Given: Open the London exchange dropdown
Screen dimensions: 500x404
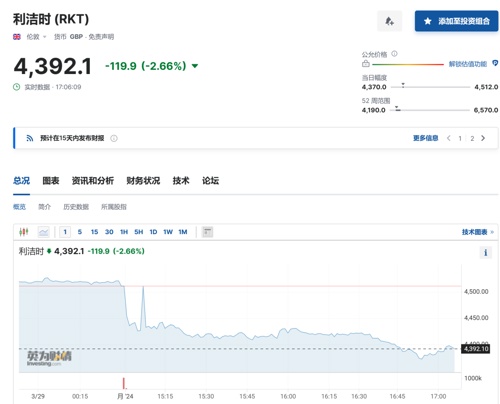Looking at the screenshot, I should click(x=36, y=37).
